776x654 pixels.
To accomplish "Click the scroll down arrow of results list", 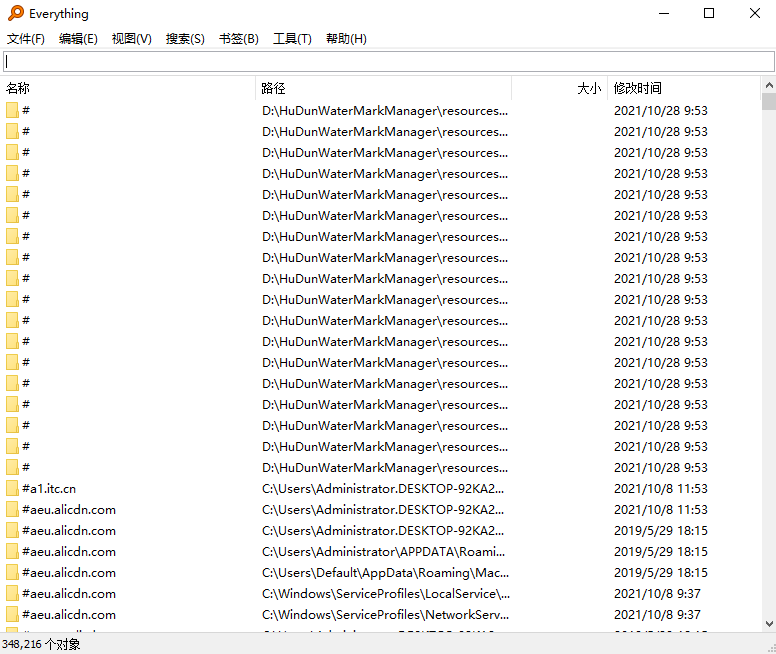I will (x=769, y=624).
